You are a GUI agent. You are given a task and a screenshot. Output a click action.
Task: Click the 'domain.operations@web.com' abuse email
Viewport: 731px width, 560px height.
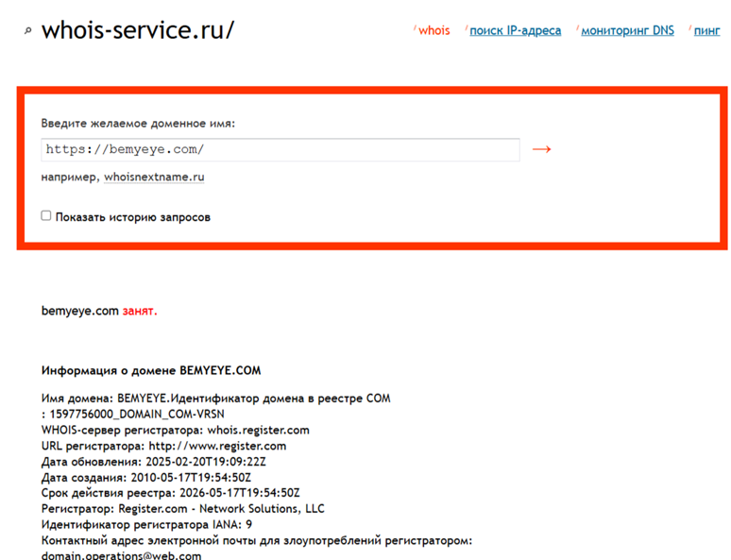[x=121, y=555]
